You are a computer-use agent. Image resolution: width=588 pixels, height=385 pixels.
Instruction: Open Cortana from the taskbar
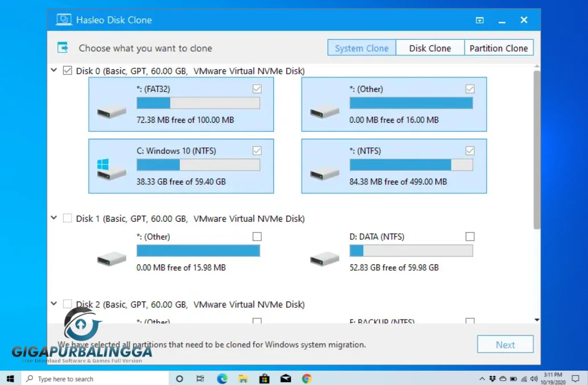coord(179,379)
